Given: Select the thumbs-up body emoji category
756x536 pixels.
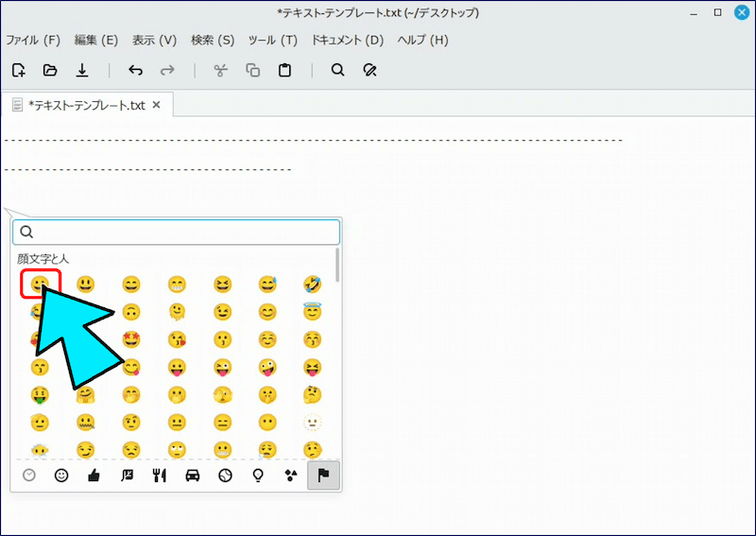Looking at the screenshot, I should point(94,475).
